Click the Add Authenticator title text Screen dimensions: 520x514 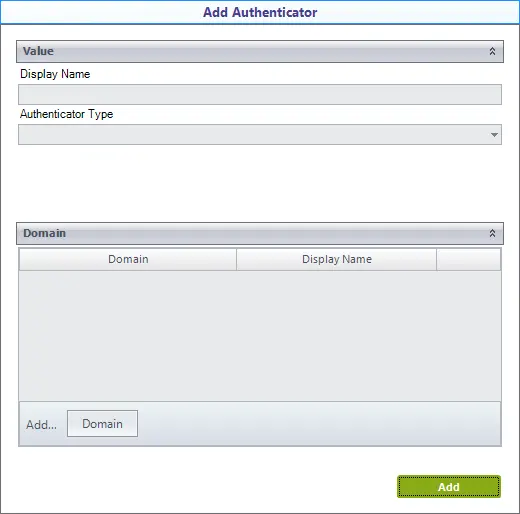pos(260,12)
